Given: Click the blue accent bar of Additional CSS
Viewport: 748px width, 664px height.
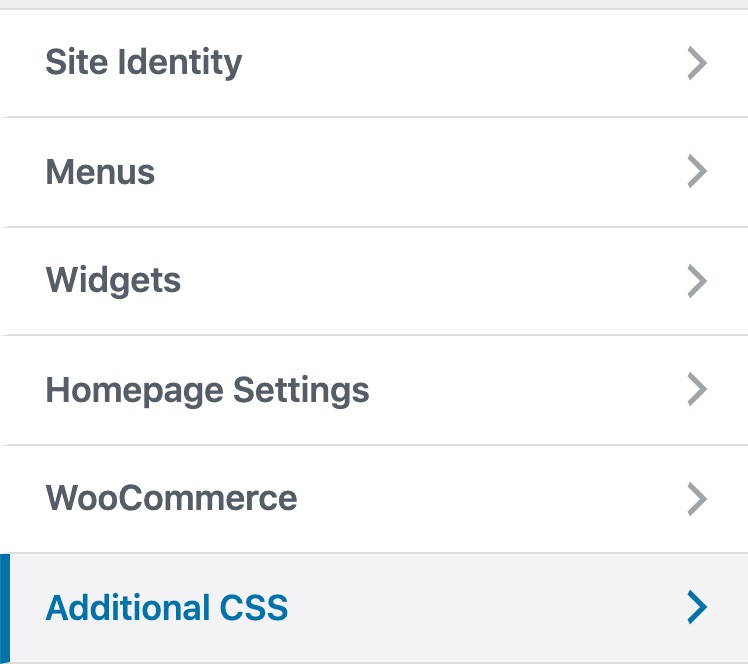Looking at the screenshot, I should tap(5, 608).
